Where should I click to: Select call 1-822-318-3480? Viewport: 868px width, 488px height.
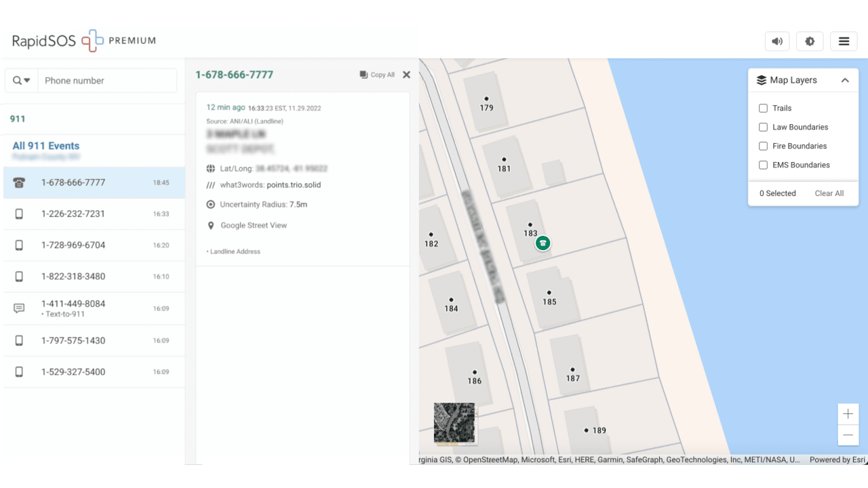(x=94, y=277)
